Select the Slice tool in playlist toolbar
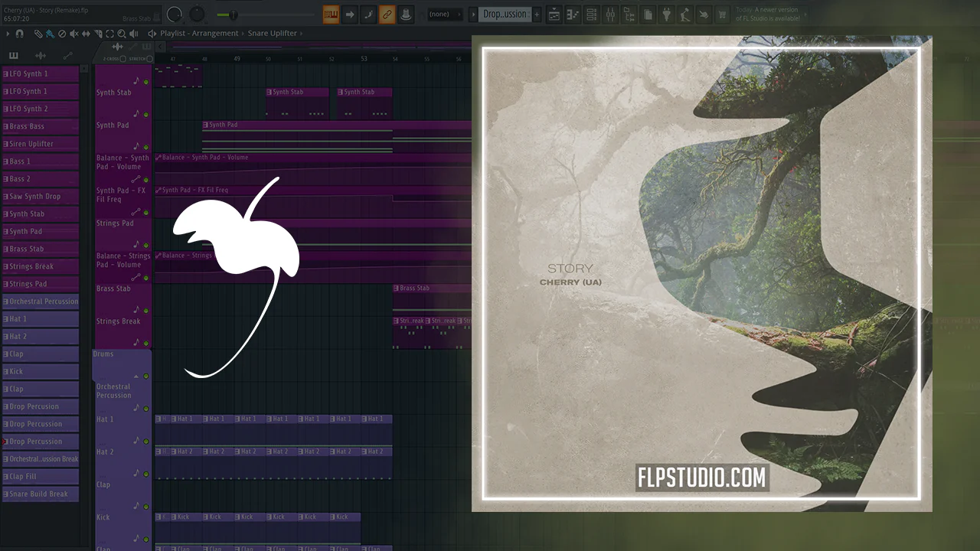 coord(99,34)
